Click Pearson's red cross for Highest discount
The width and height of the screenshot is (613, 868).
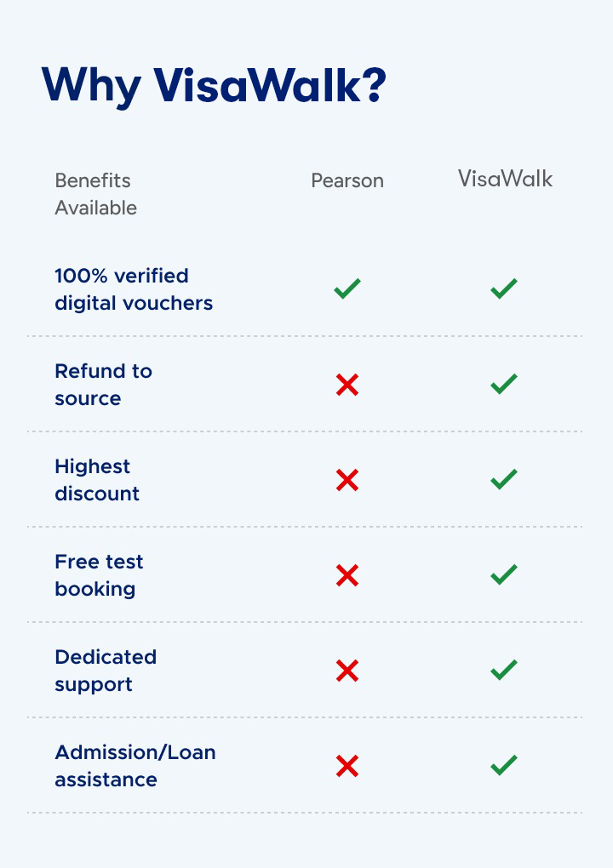click(x=347, y=481)
